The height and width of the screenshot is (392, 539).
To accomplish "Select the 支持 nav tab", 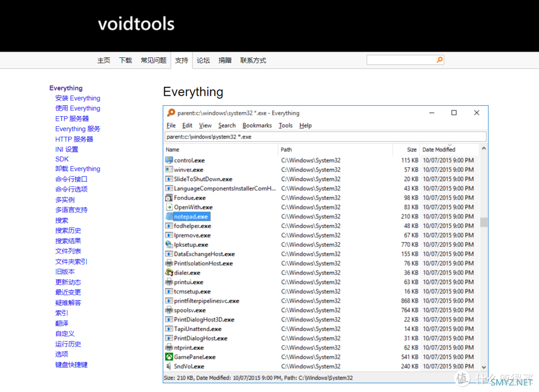I will coord(182,60).
